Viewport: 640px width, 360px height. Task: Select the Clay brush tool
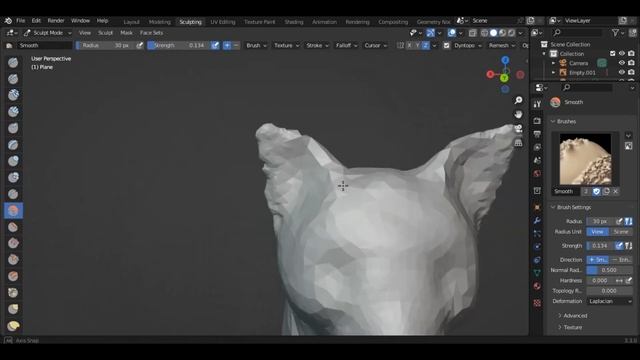tap(13, 95)
